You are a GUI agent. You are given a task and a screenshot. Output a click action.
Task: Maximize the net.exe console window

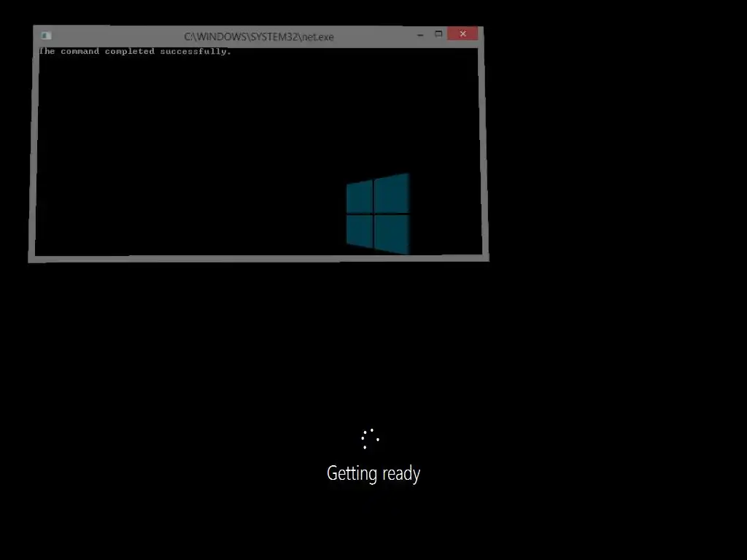[438, 34]
